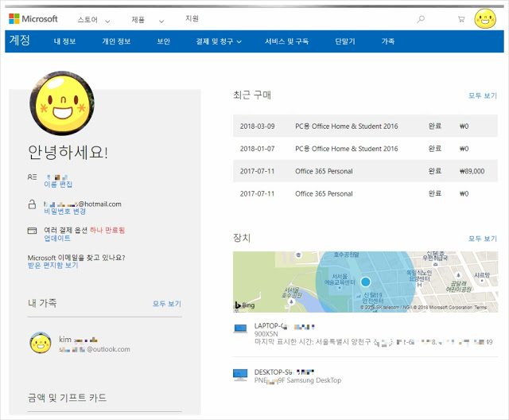Expand the 결제 및 청구 menu
The width and height of the screenshot is (509, 420).
(x=219, y=41)
